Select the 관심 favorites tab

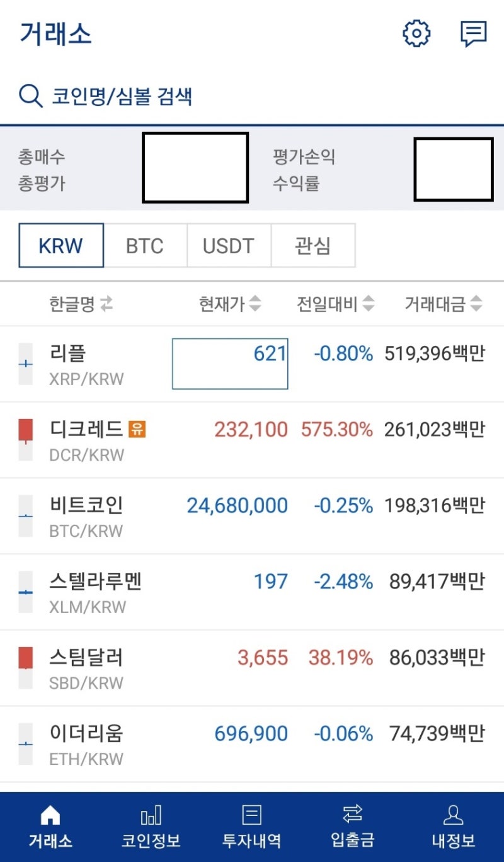[x=312, y=246]
